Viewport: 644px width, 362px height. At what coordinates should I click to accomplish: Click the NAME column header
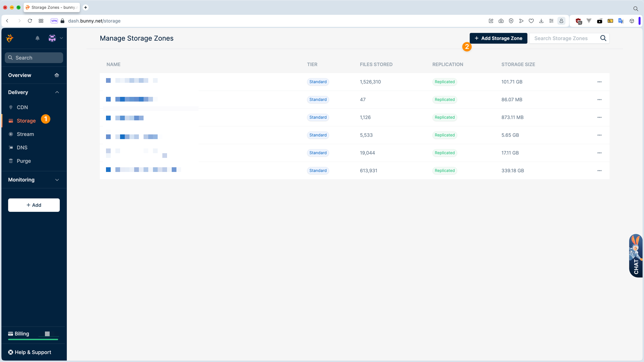click(x=113, y=64)
